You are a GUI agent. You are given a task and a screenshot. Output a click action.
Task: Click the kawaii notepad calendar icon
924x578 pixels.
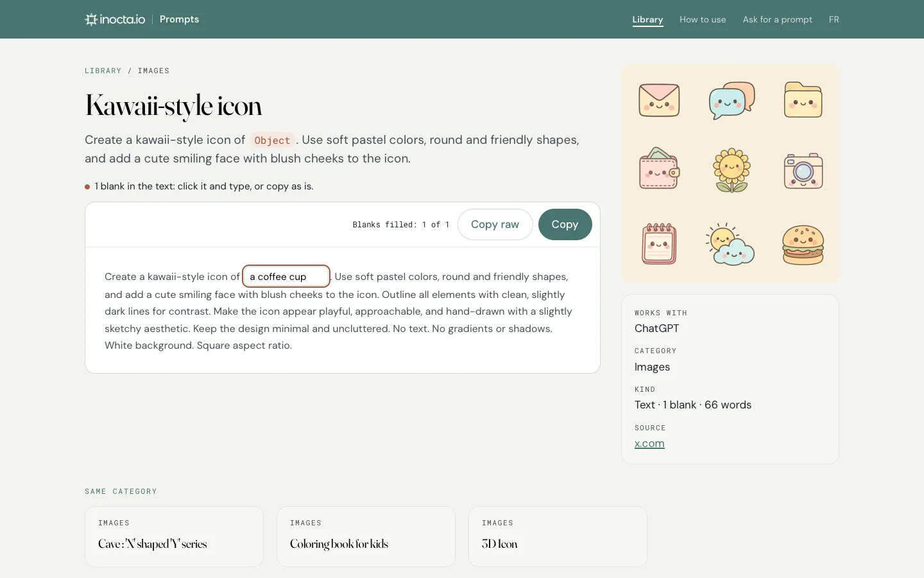point(659,244)
